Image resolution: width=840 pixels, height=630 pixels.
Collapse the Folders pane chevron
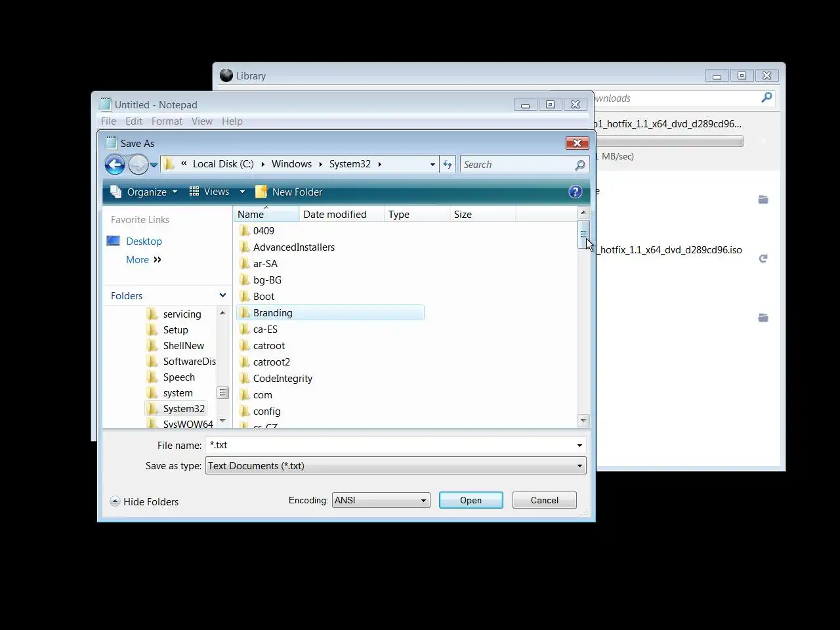[x=222, y=296]
